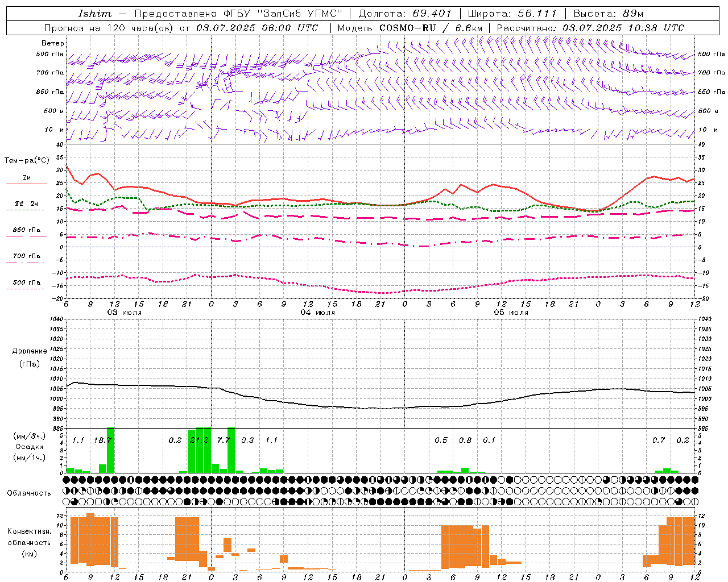Click the "Ветер" wind panel label
Image resolution: width=728 pixels, height=582 pixels.
pyautogui.click(x=53, y=43)
